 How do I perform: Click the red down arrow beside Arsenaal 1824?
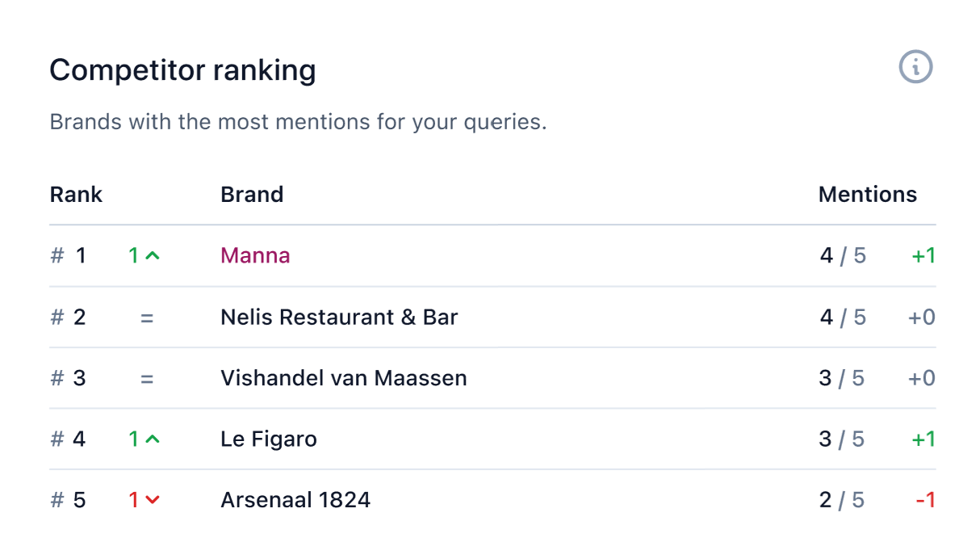(x=153, y=501)
